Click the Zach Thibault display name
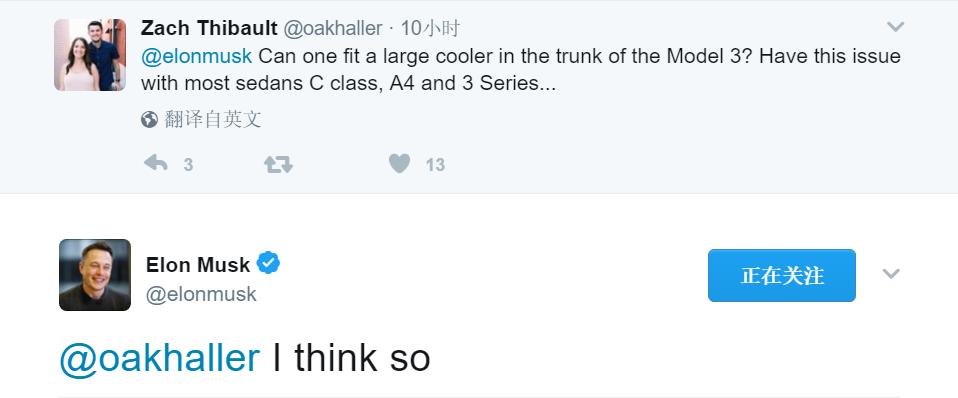The width and height of the screenshot is (958, 398). coord(209,28)
